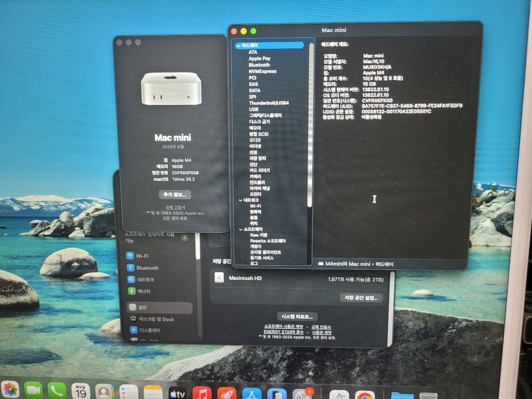Open 사용권 계약 link in Settings
Screen dimensions: 532x399
(322, 332)
